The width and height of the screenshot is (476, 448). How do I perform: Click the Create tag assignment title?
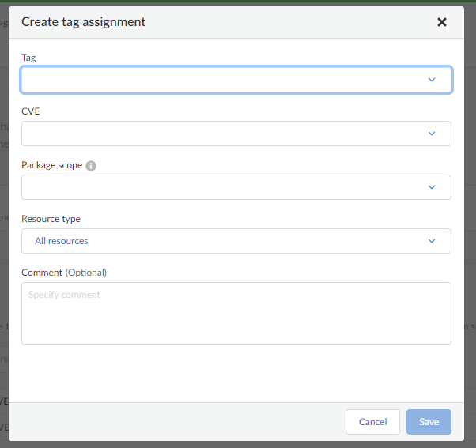tap(84, 22)
